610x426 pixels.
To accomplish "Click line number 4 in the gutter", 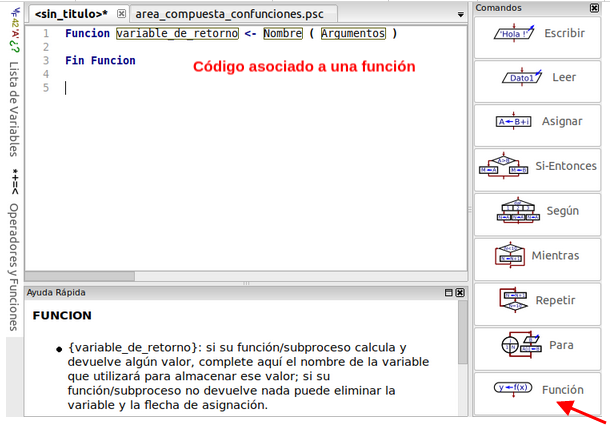I will click(x=46, y=74).
